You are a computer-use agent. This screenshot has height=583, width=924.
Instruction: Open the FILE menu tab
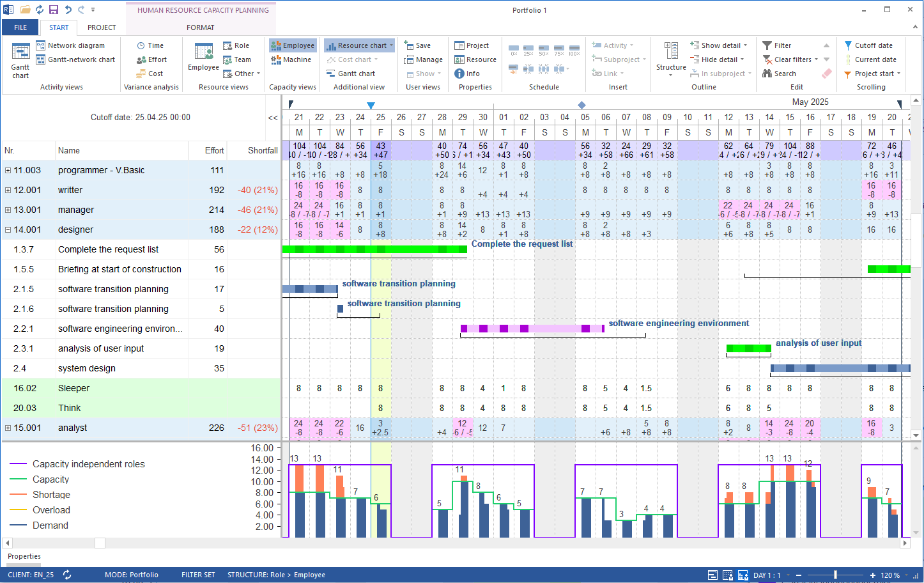coord(20,27)
